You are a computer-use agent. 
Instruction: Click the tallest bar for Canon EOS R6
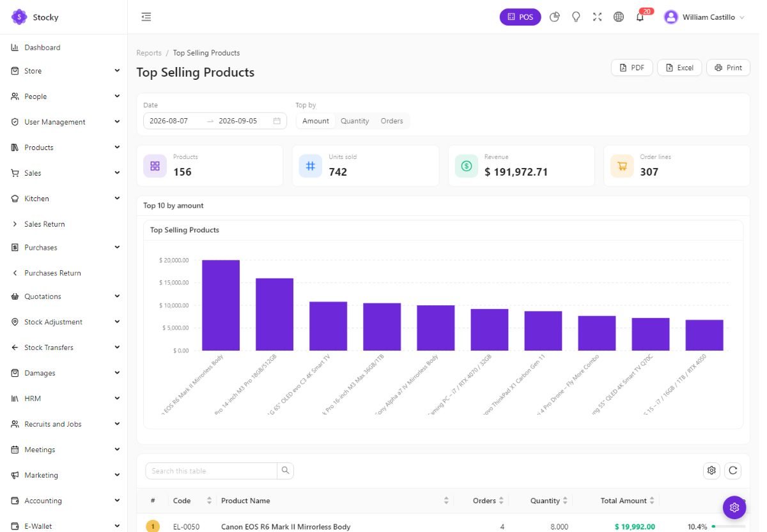coord(221,305)
